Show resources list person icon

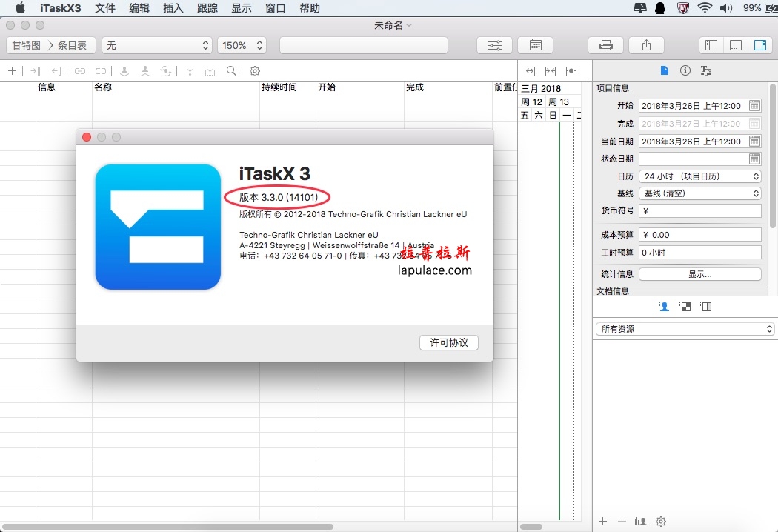665,307
